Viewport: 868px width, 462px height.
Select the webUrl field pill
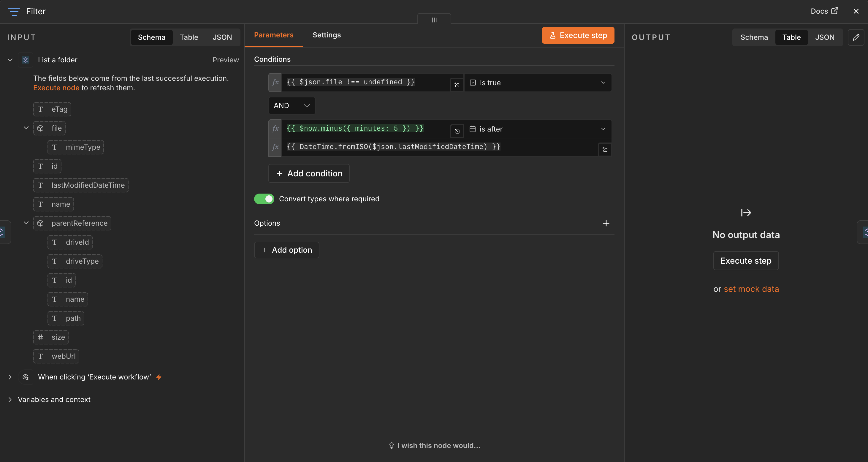click(x=56, y=356)
